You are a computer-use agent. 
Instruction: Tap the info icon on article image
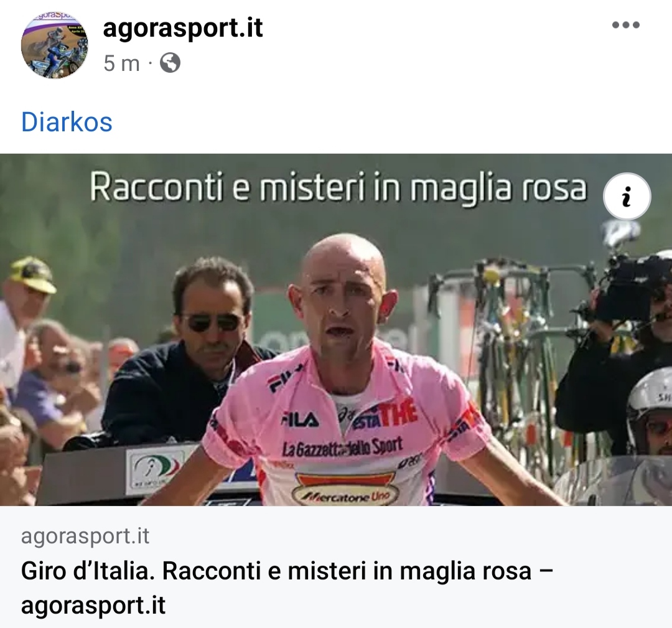[627, 196]
